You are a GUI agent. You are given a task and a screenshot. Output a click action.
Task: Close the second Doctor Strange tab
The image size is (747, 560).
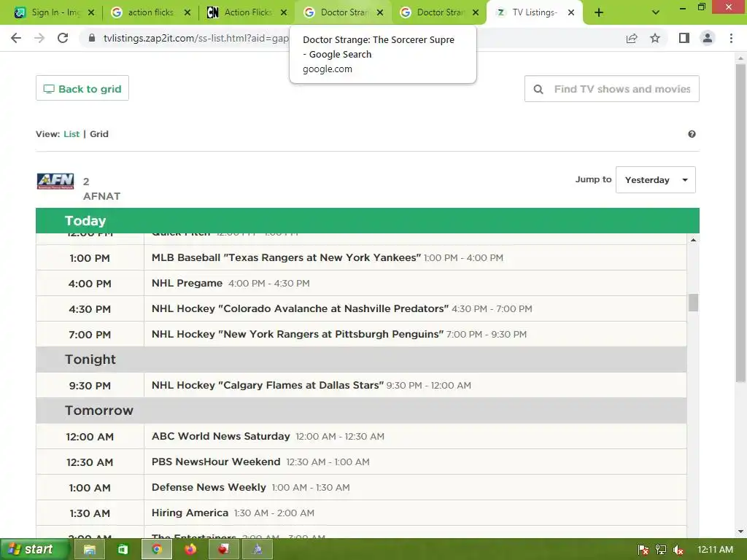coord(476,12)
